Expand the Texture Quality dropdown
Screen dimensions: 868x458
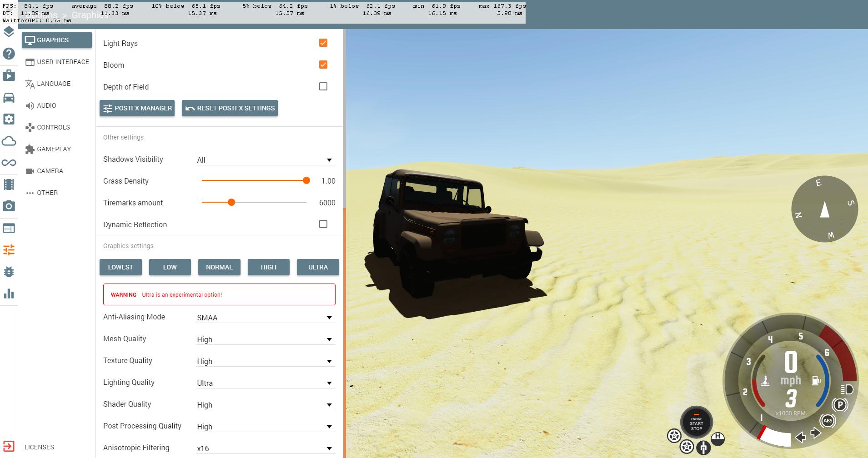[266, 361]
